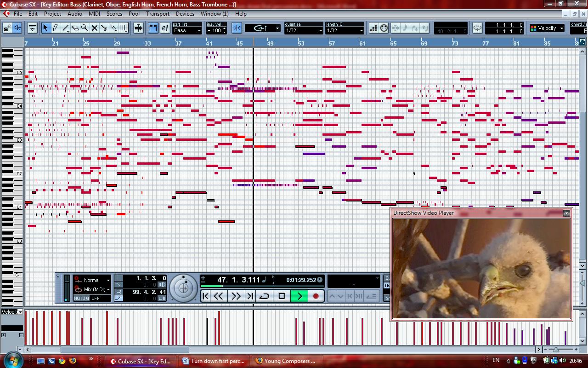Open Firefox 'Young Composers' taskbar window

pyautogui.click(x=286, y=361)
